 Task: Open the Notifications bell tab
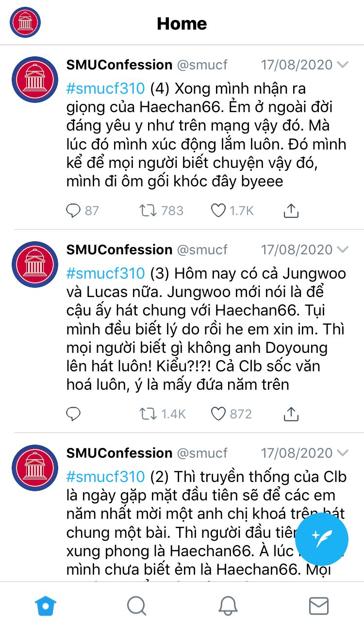coord(228,606)
